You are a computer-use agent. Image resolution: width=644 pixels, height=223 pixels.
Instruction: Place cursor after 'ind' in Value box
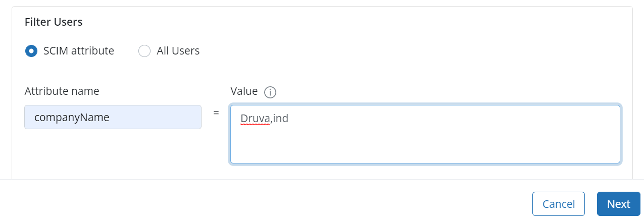[x=289, y=120]
